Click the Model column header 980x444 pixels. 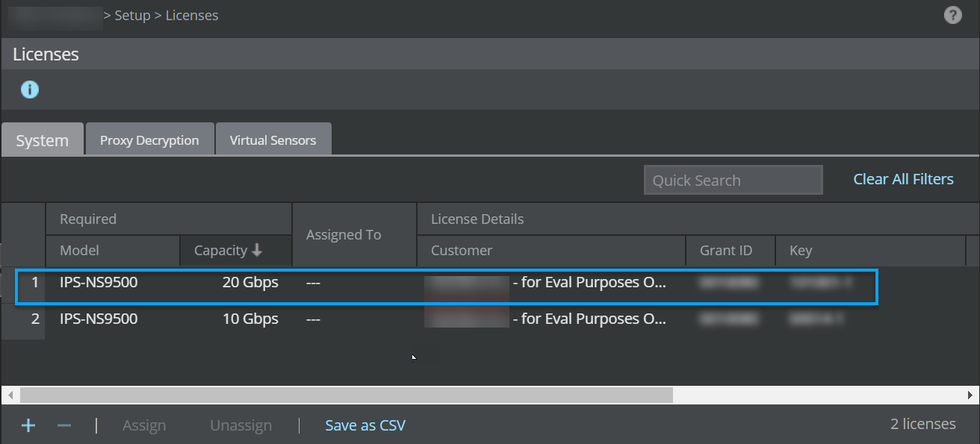tap(113, 251)
